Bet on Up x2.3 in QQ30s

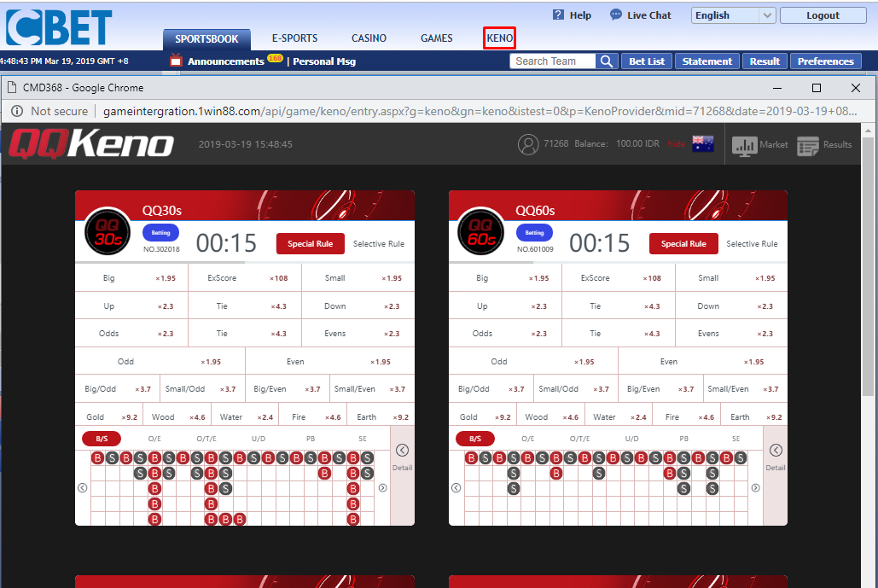pos(131,306)
